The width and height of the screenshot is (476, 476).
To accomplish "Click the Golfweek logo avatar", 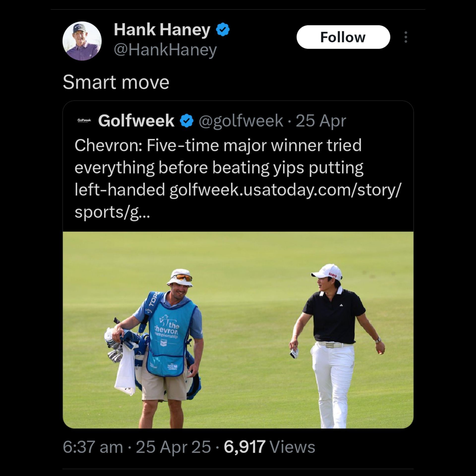I will pos(84,121).
